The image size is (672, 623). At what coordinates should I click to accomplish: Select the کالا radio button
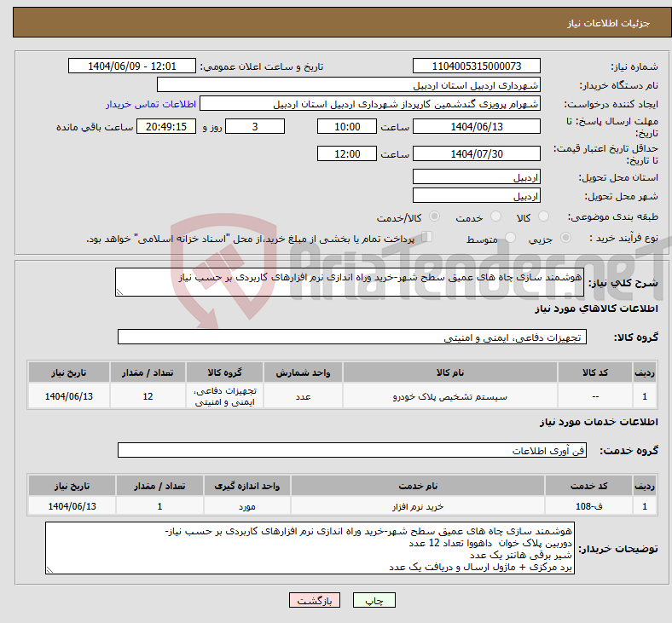543,216
